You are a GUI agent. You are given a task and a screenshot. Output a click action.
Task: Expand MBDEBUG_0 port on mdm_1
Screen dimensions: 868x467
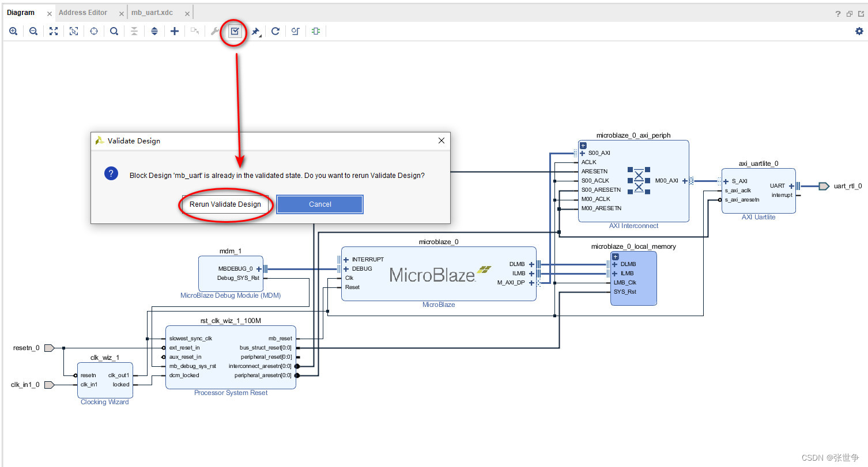(x=259, y=269)
